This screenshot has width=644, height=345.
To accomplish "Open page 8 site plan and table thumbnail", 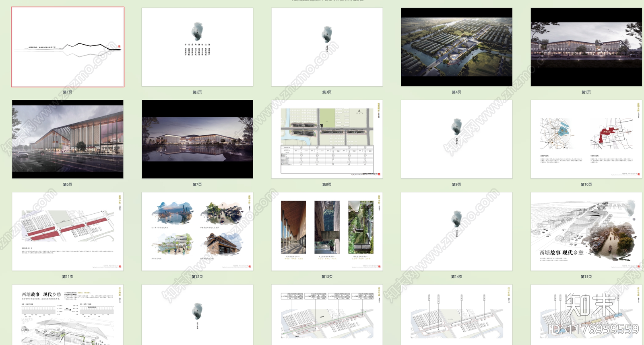I will click(327, 139).
